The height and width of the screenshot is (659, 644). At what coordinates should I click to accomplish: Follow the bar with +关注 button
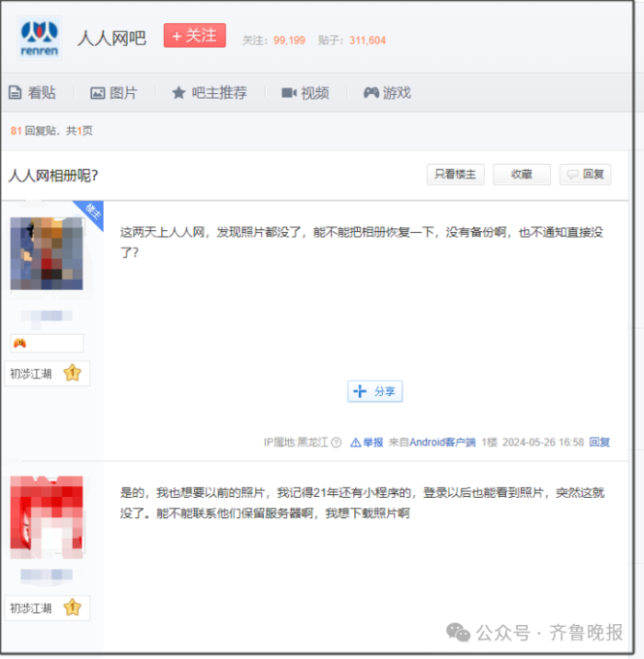point(194,35)
